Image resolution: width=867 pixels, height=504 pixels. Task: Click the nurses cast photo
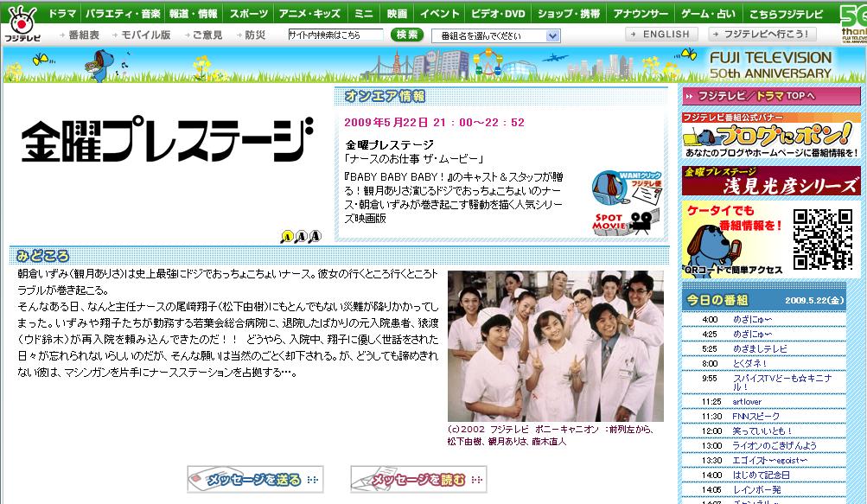556,347
